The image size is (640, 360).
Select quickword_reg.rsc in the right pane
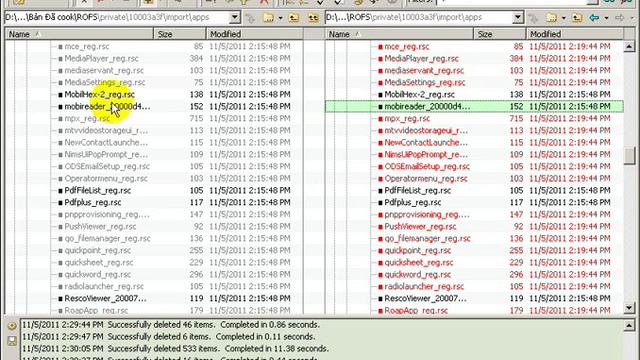418,274
